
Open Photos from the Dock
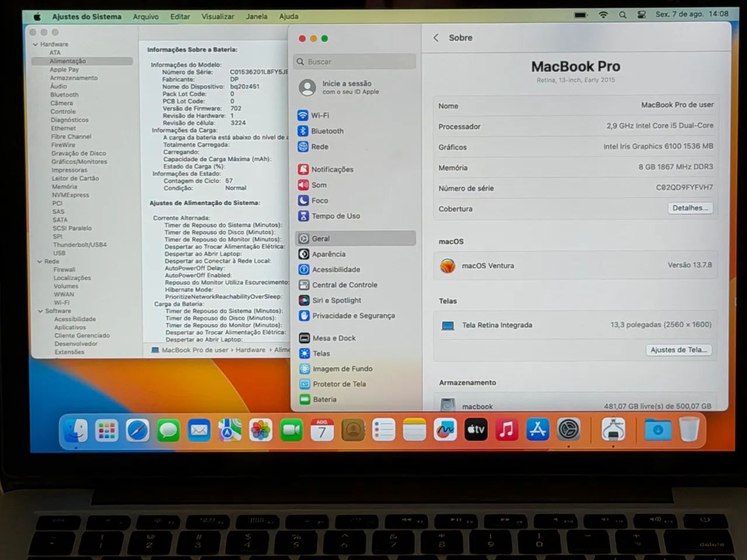260,430
